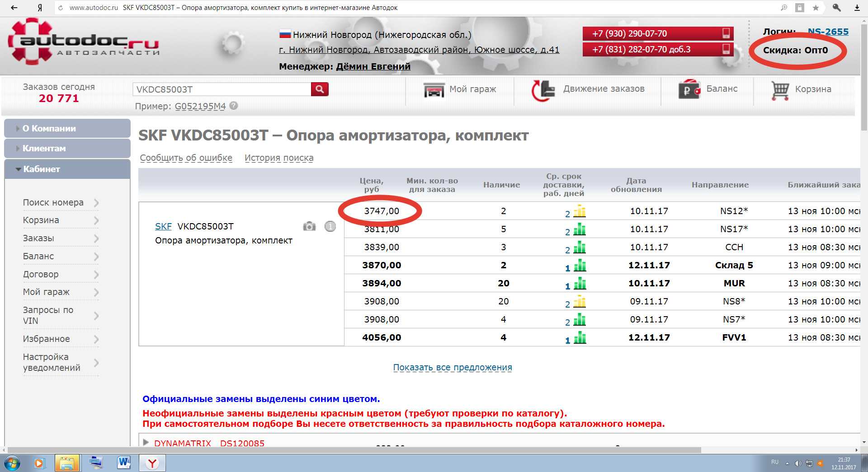
Task: Click the red search magnifier button
Action: click(x=320, y=89)
